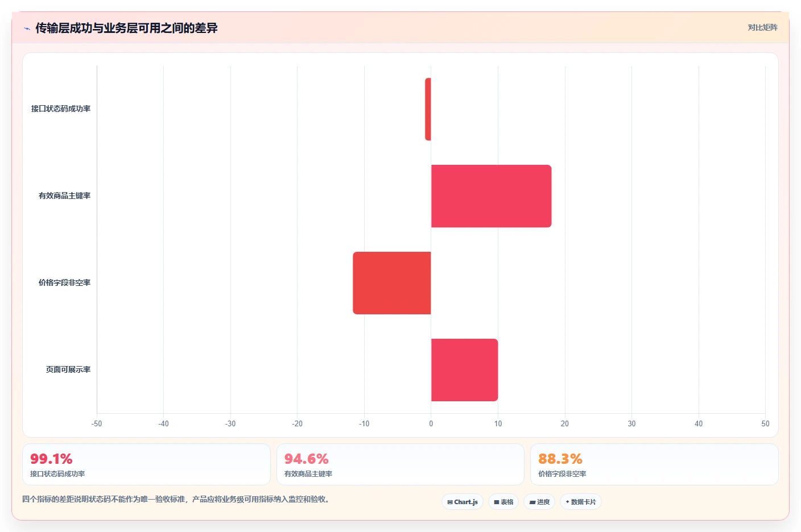Click the 接口状态码成功率 chart bar
The height and width of the screenshot is (532, 801).
coord(428,109)
